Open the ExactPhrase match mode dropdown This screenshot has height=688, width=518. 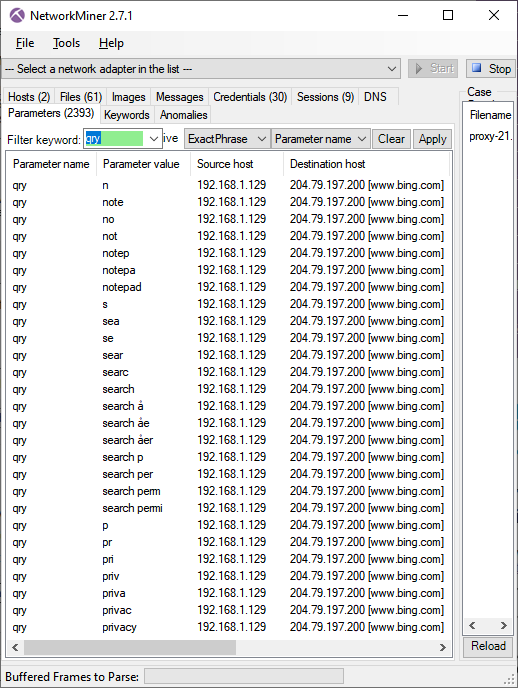point(226,139)
